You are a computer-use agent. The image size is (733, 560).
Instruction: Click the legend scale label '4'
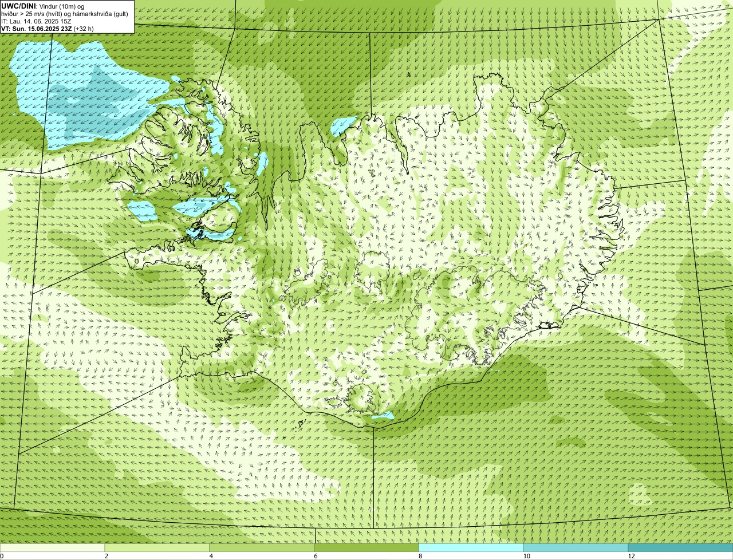pos(211,556)
